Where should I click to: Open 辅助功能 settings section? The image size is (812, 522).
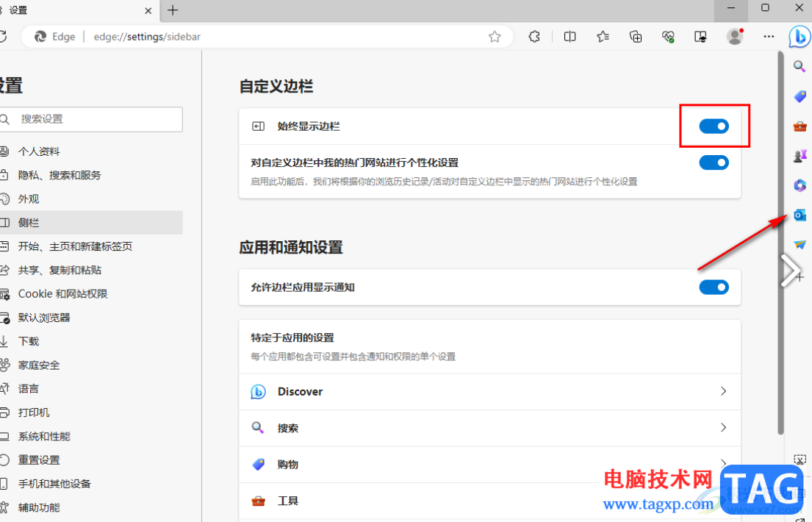(91, 507)
